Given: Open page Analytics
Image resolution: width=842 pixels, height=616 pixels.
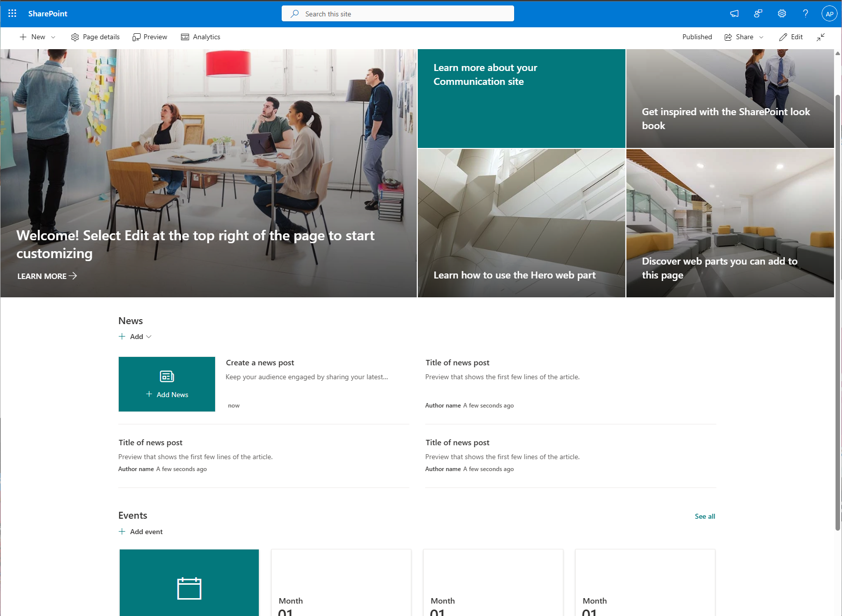Looking at the screenshot, I should tap(201, 37).
